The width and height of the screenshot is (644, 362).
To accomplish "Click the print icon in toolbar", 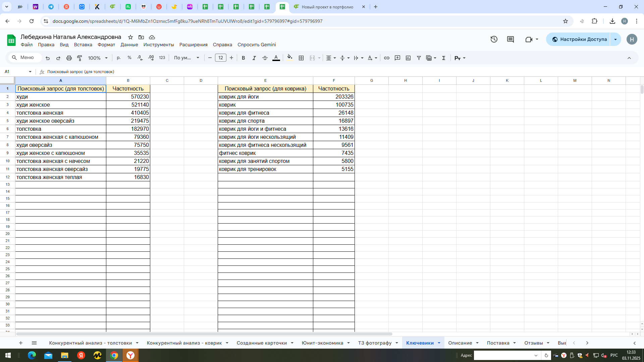I will (69, 58).
